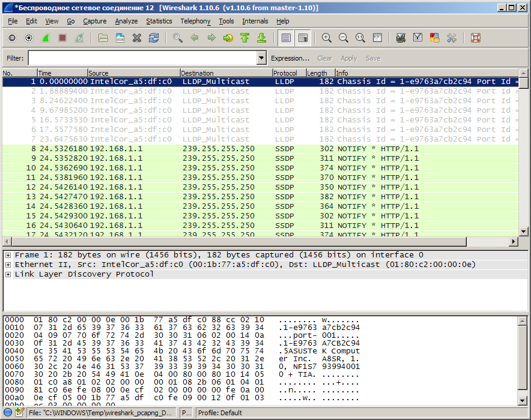Sort packets by Protocol column
Image resolution: width=531 pixels, height=420 pixels.
point(289,73)
